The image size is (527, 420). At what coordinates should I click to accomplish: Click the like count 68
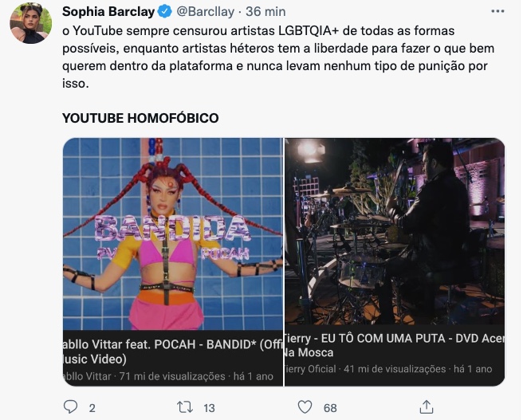330,408
